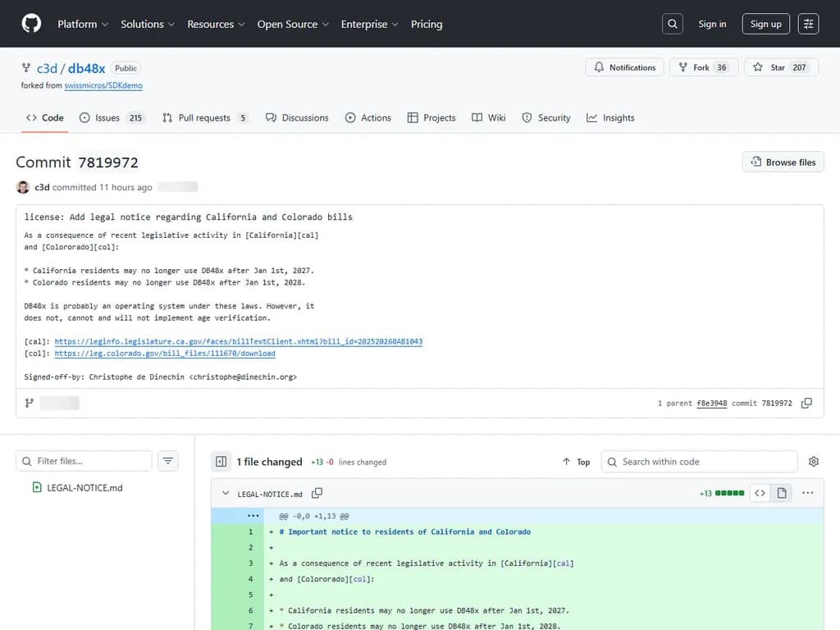Switch to rich diff view
Viewport: 840px width, 630px height.
[782, 493]
